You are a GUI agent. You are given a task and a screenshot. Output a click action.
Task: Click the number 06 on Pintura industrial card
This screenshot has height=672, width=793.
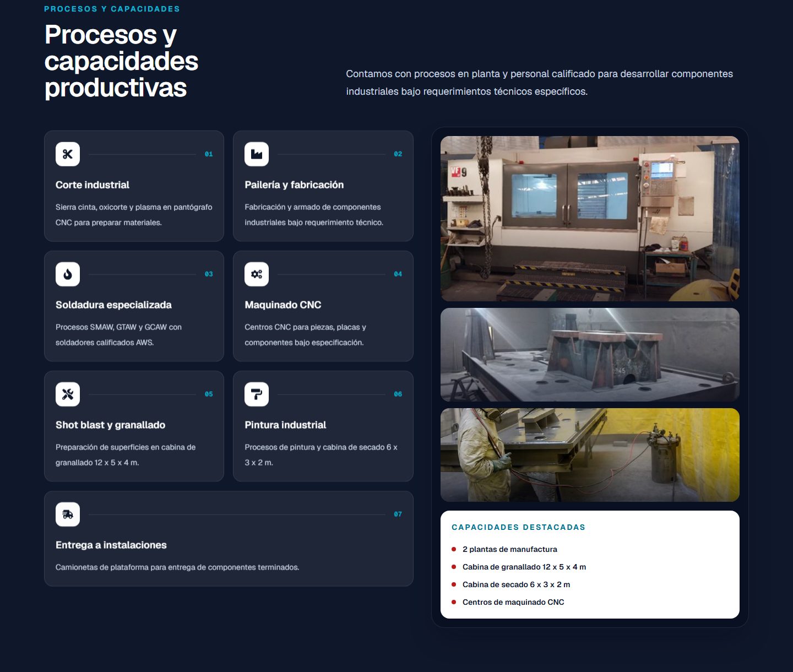tap(398, 394)
